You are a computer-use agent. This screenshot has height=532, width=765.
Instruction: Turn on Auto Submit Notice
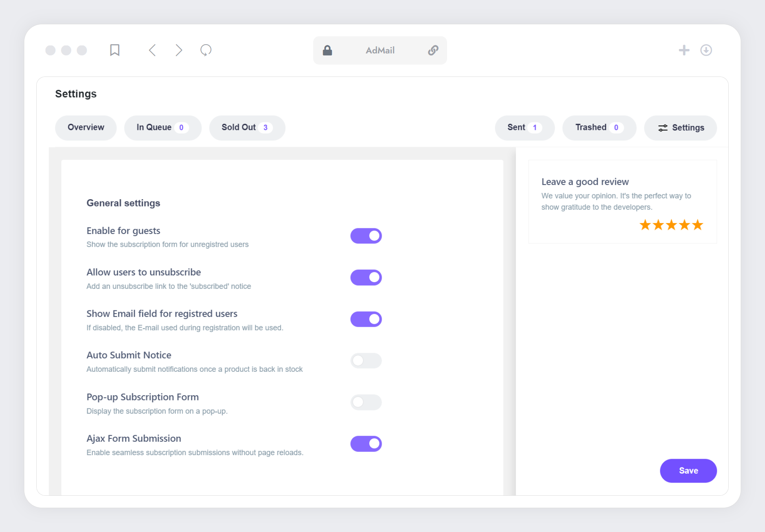[x=366, y=361]
